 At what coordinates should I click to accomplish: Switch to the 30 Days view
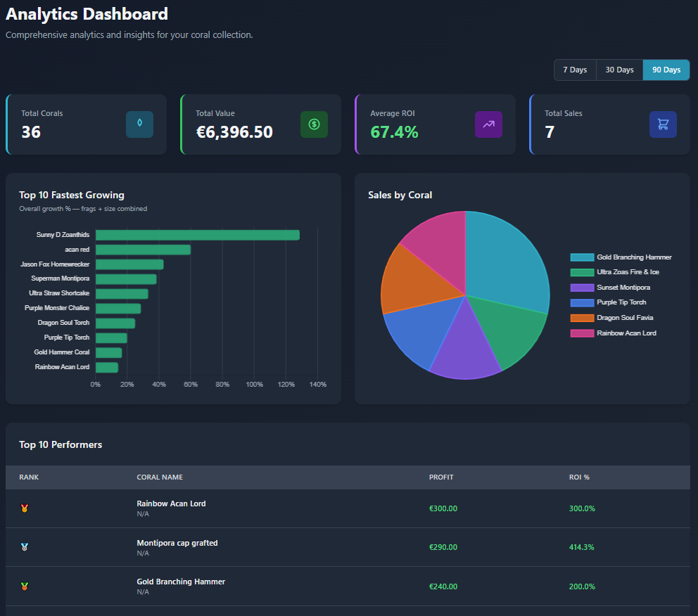pyautogui.click(x=618, y=70)
